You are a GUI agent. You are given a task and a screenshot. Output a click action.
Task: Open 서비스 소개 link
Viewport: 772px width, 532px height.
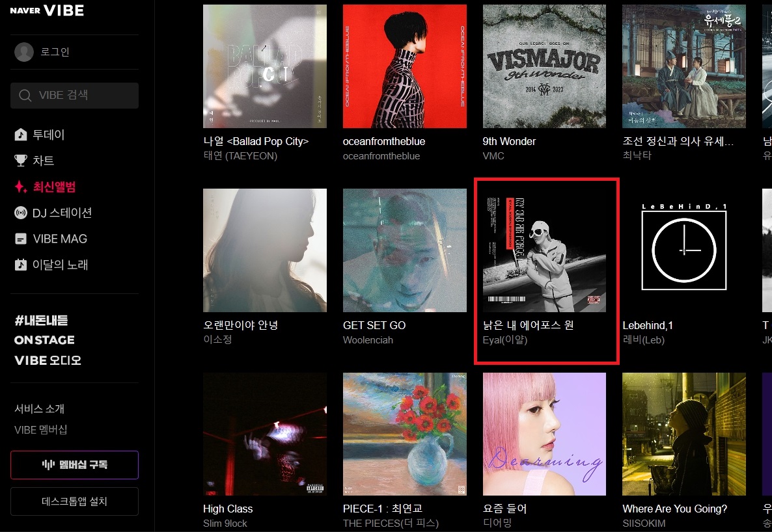pyautogui.click(x=40, y=408)
